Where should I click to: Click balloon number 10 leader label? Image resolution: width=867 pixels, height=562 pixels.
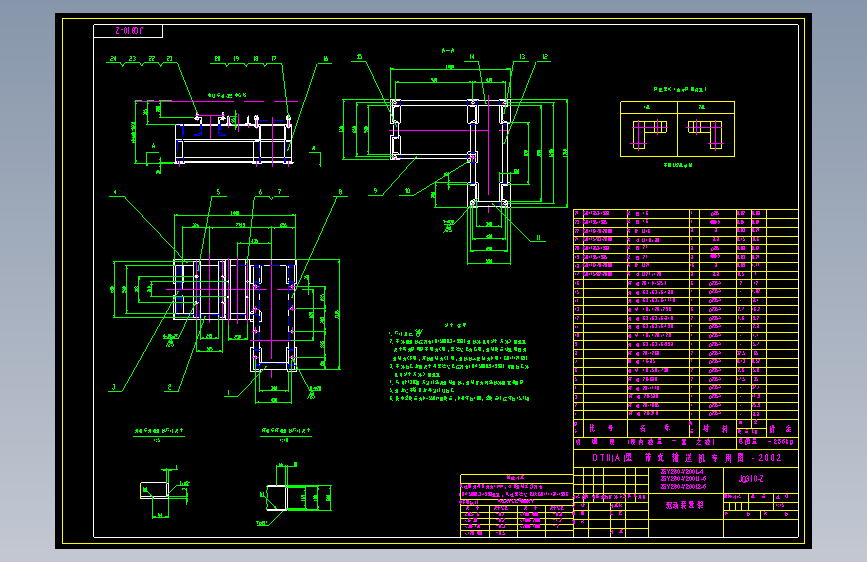click(x=408, y=190)
